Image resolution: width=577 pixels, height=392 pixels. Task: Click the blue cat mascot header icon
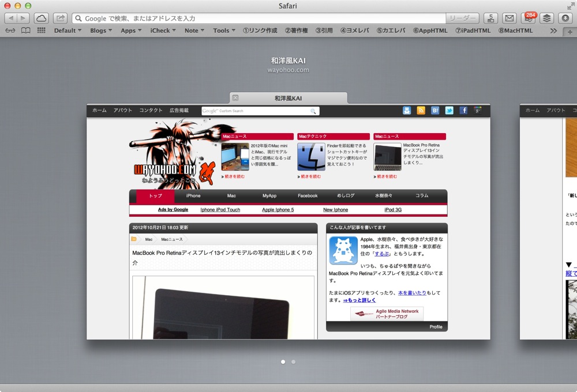pos(407,110)
